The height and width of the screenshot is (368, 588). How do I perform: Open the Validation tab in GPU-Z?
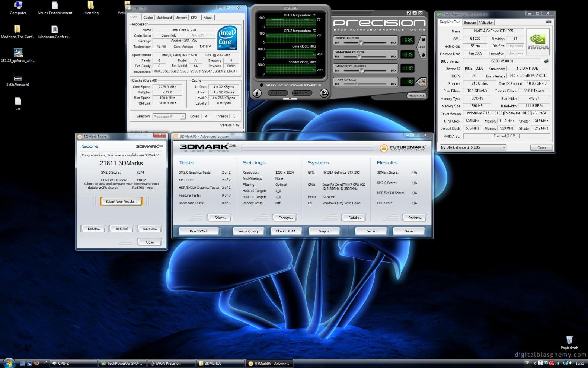coord(486,22)
